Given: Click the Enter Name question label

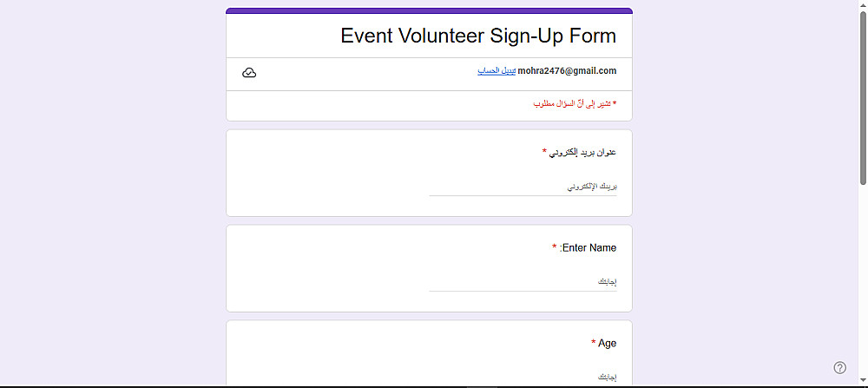Looking at the screenshot, I should [x=589, y=248].
